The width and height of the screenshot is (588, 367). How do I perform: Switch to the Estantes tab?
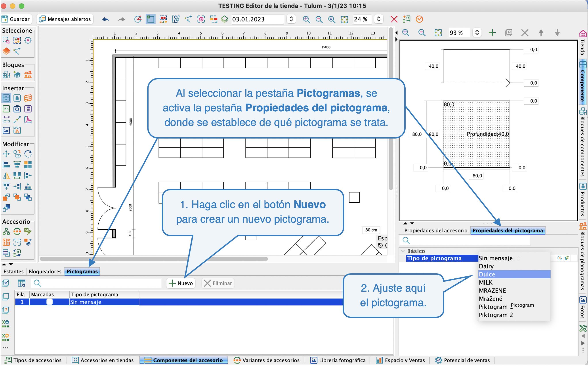pos(14,272)
